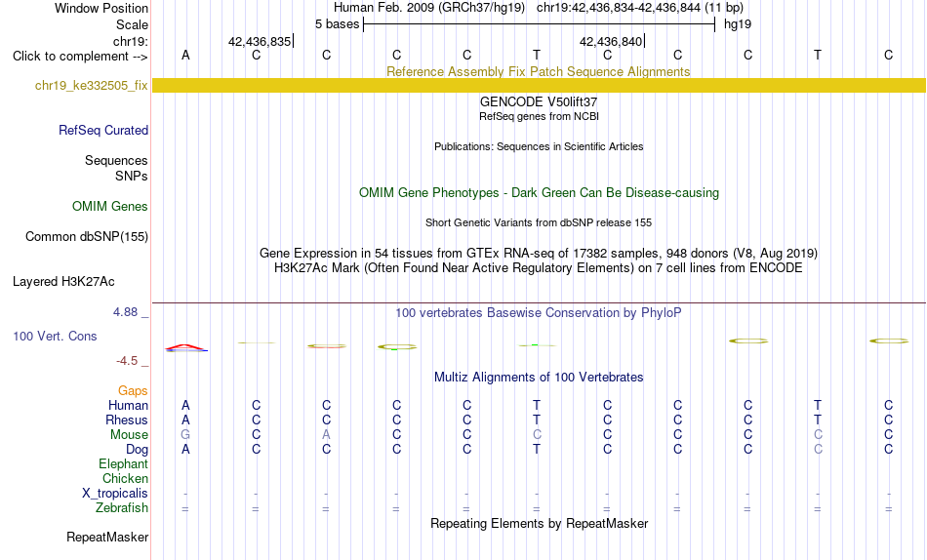The height and width of the screenshot is (560, 927).
Task: Click the A base in the Rhesus row
Action: 185,420
